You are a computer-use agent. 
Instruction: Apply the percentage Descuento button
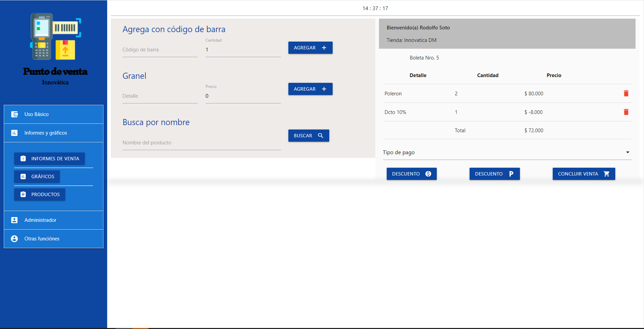coord(494,174)
